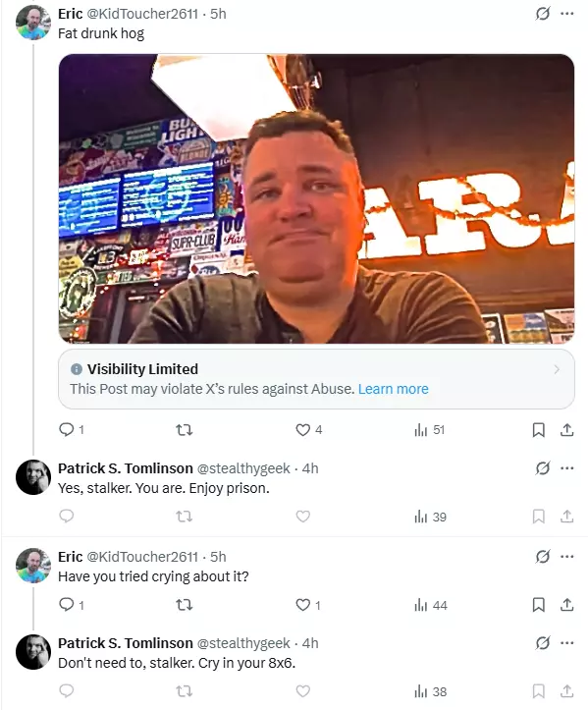View analytics showing 51 views

pos(429,430)
